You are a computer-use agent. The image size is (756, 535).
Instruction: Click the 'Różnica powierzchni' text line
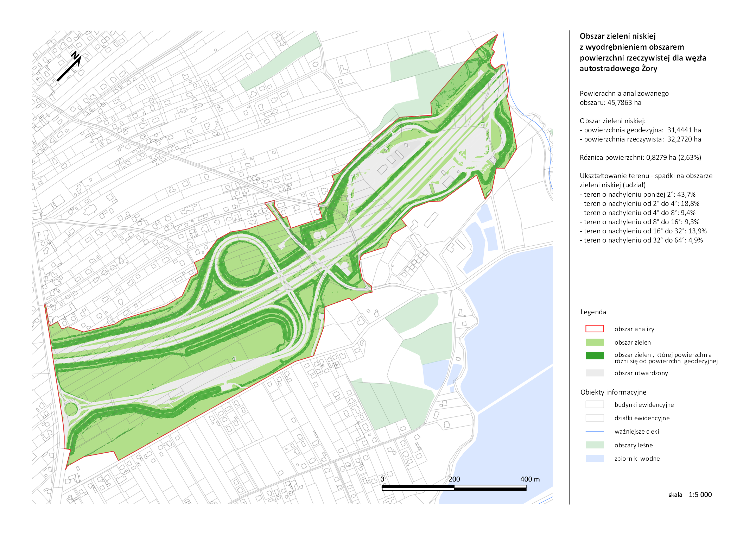pos(640,157)
